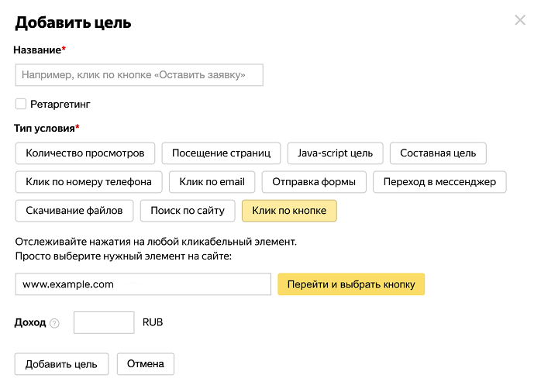Viewport: 541px width, 392px height.
Task: Enable the Ретаргетинг checkbox
Action: tap(21, 104)
